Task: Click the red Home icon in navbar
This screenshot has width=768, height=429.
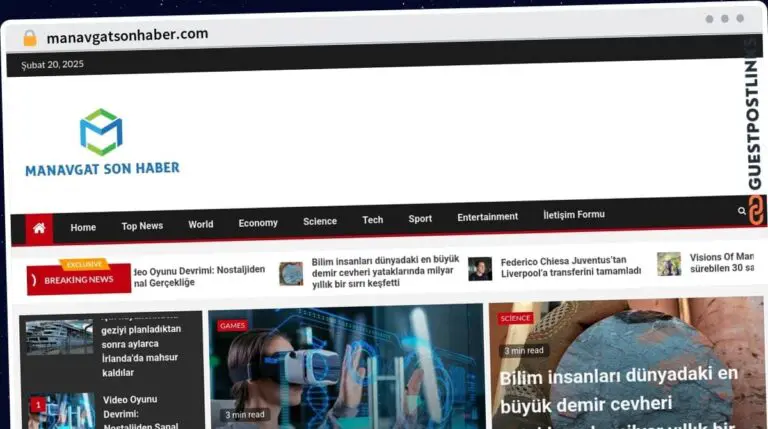Action: click(39, 228)
